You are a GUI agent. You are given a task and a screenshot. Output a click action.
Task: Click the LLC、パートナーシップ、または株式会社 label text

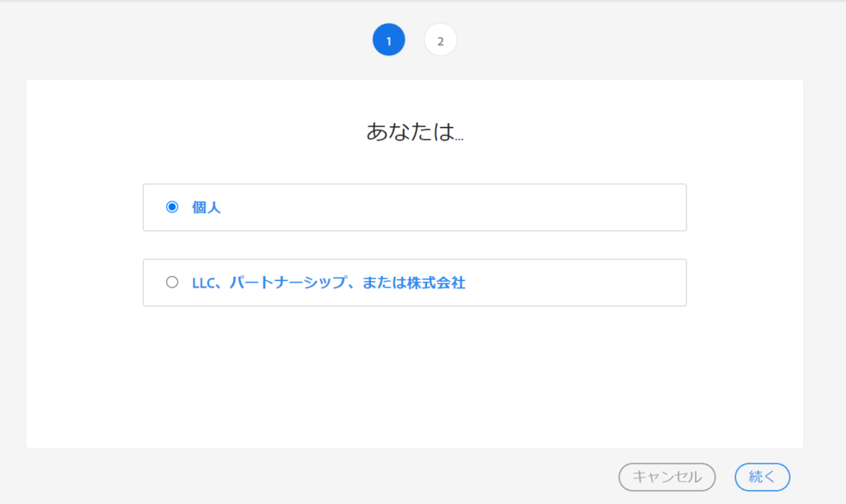tap(328, 283)
